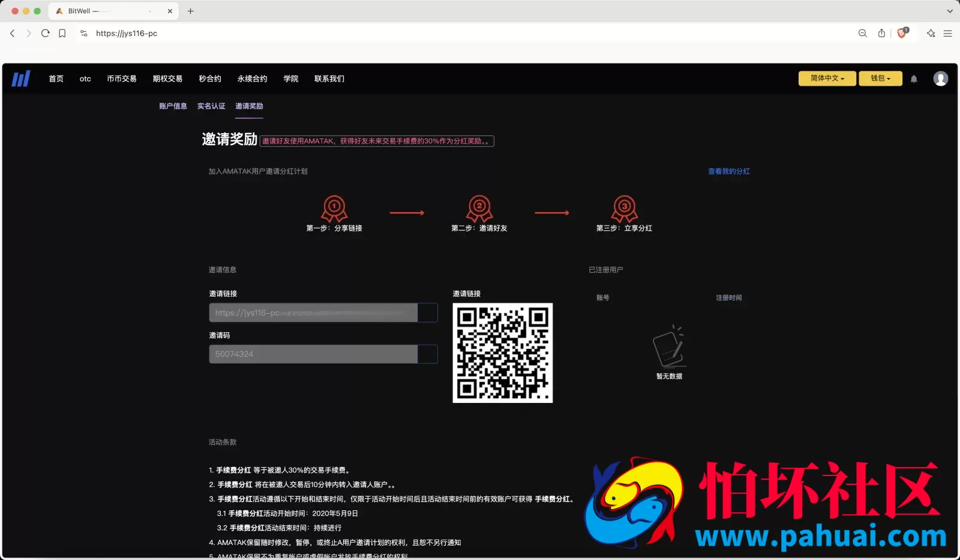Open browser hamburger menu
960x560 pixels.
point(948,34)
